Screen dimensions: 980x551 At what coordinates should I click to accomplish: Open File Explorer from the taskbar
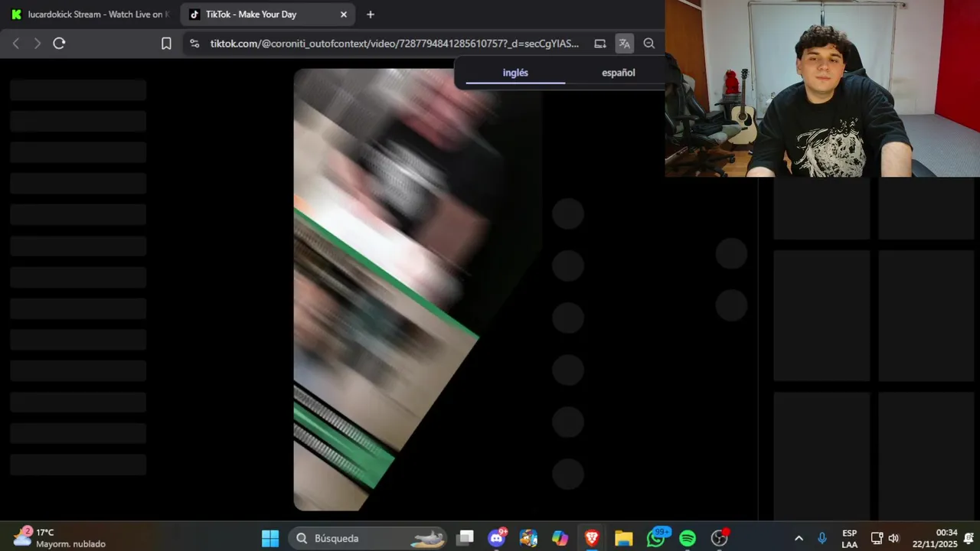click(x=624, y=538)
